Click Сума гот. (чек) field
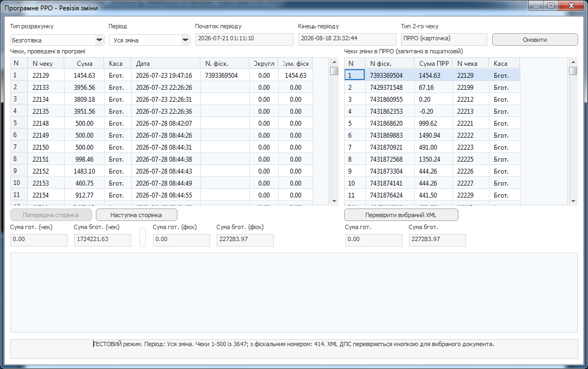The width and height of the screenshot is (588, 369). [x=39, y=240]
